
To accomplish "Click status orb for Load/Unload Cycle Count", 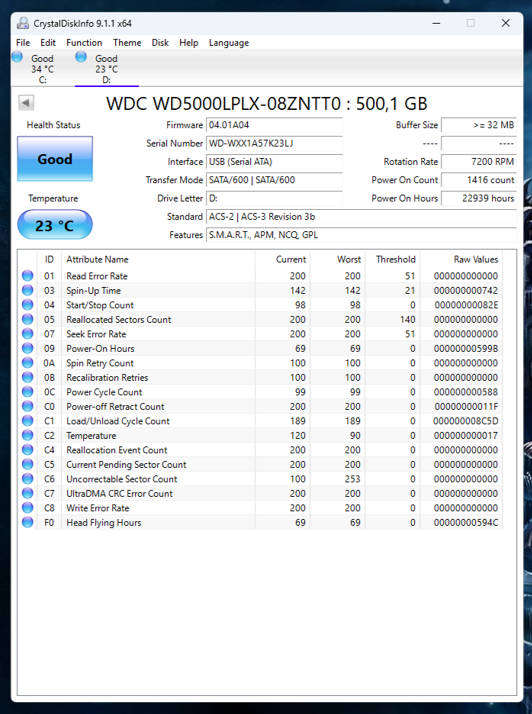I will coord(27,421).
